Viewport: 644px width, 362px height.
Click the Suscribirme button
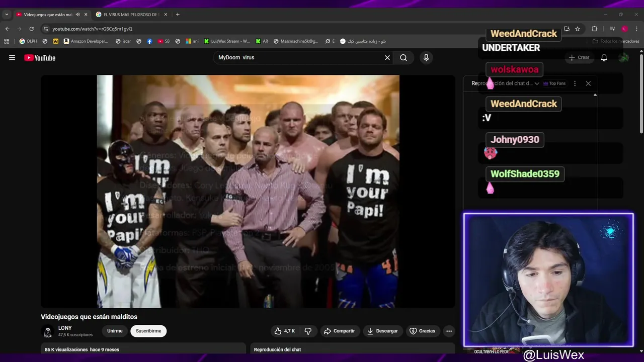148,331
